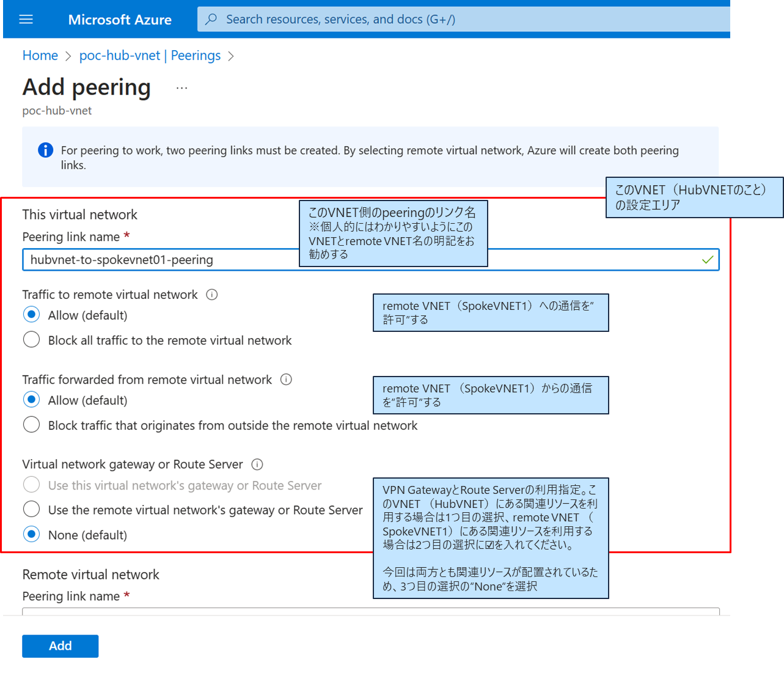Click the 'poc-hub-vnet' subtitle under Add peering
This screenshot has height=673, width=784.
(57, 111)
